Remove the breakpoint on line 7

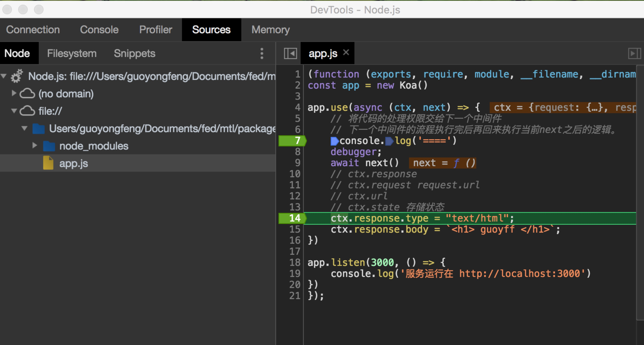293,141
